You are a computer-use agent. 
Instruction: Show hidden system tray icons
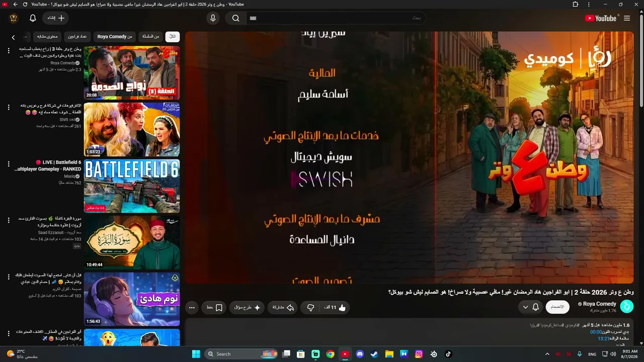[x=547, y=354]
